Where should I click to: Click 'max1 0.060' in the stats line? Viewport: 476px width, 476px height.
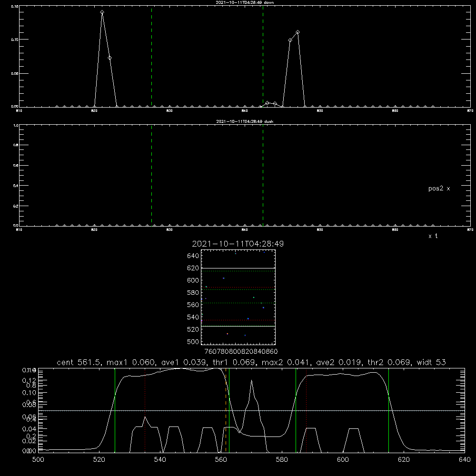(x=131, y=362)
